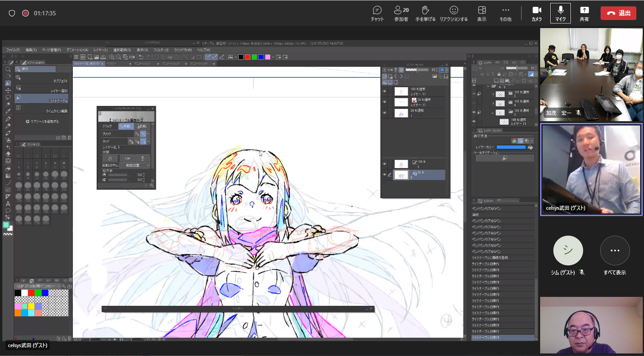Click the celsys武田 video thumbnail

[591, 170]
